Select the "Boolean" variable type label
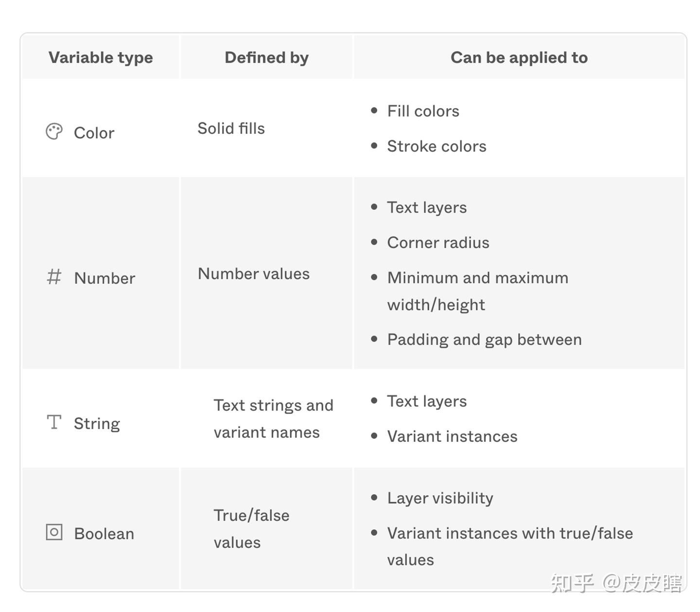 104,534
